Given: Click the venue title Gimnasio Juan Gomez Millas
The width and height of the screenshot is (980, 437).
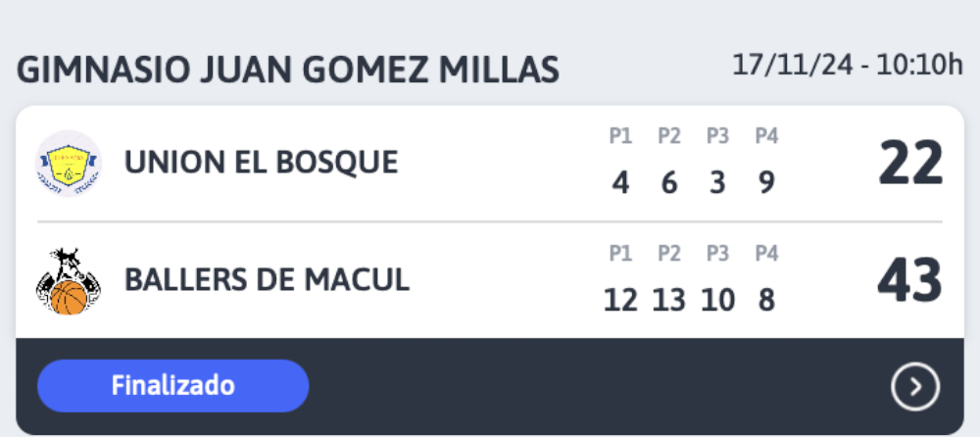Looking at the screenshot, I should pyautogui.click(x=287, y=70).
